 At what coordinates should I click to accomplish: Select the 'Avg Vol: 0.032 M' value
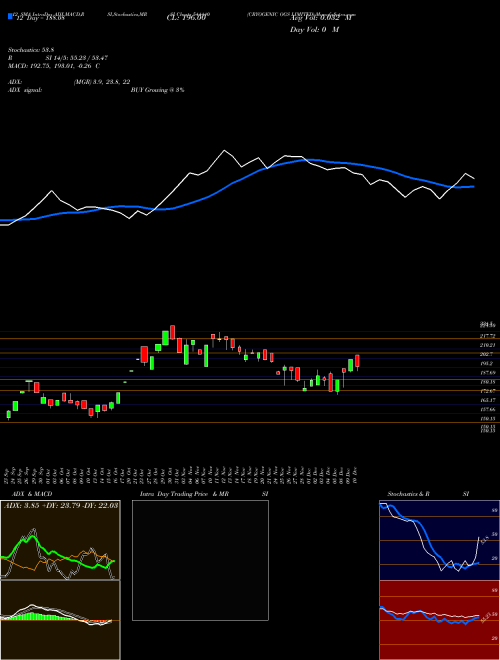point(321,18)
